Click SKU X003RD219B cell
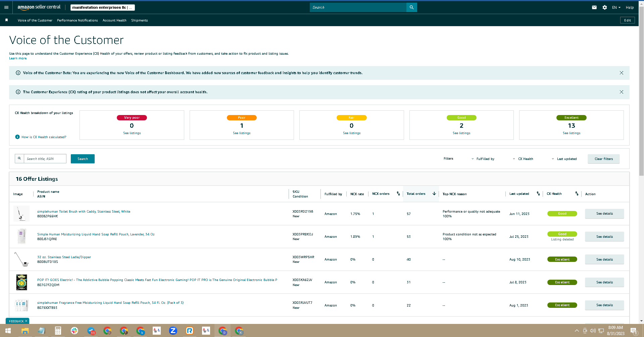The width and height of the screenshot is (644, 337). click(x=303, y=212)
